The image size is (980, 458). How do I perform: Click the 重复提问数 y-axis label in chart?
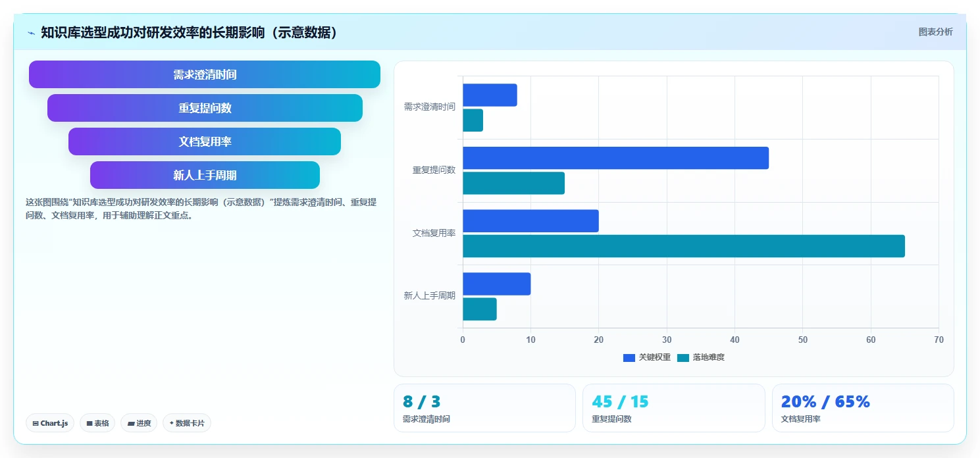[434, 170]
